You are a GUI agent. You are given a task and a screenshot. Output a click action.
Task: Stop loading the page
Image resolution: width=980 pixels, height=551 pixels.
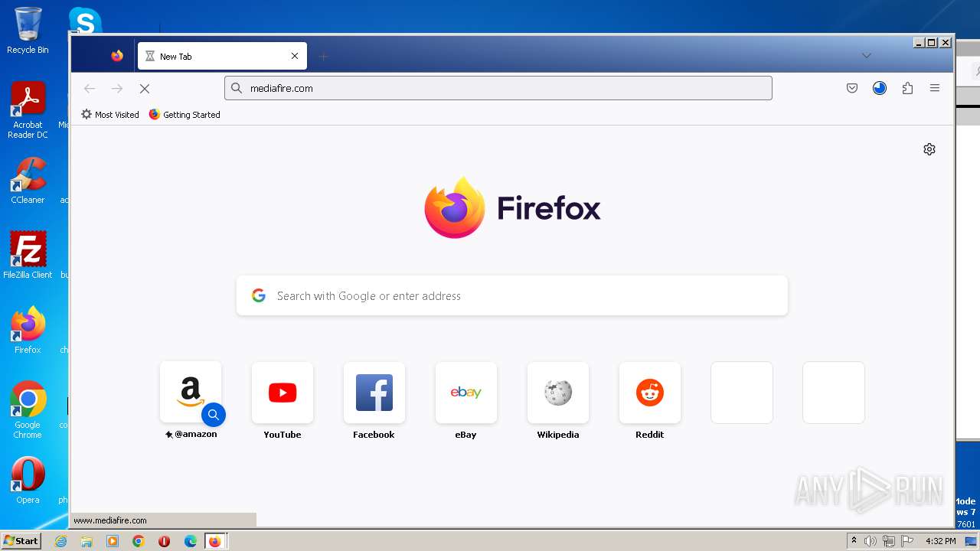coord(144,88)
